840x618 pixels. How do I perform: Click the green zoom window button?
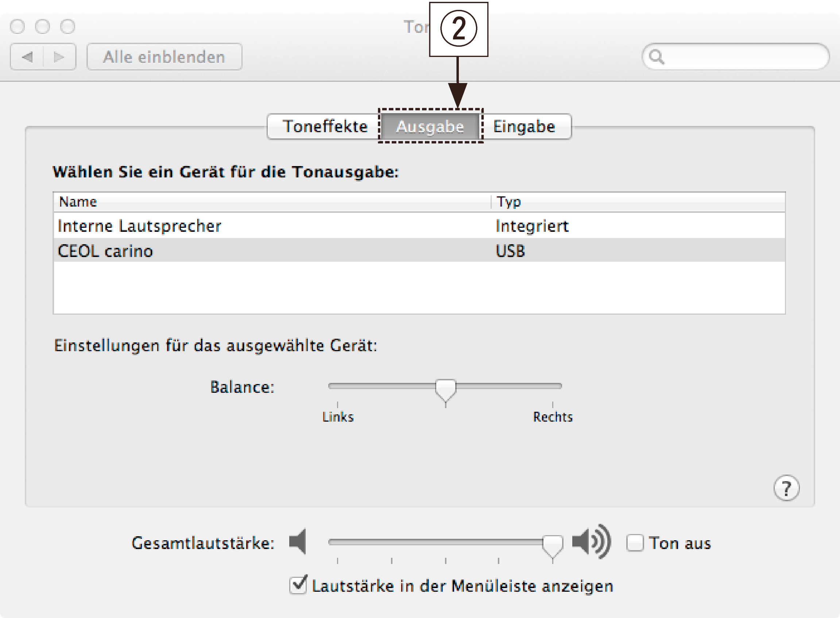click(68, 27)
